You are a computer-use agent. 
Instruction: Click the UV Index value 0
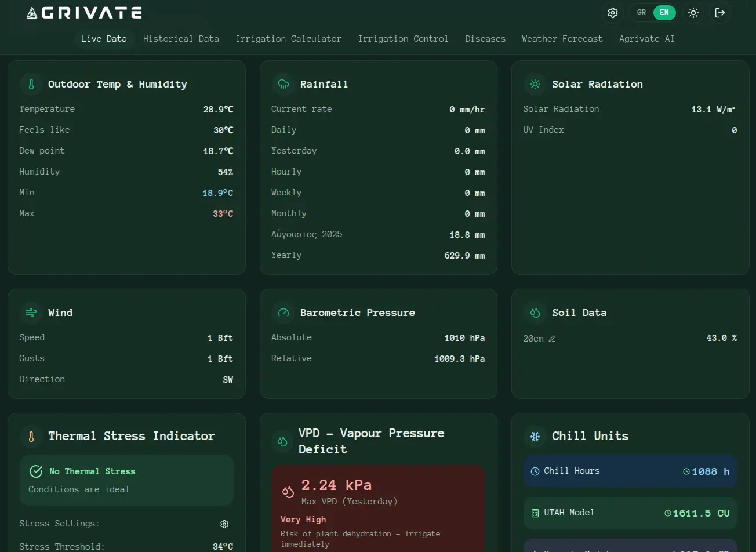pos(735,130)
